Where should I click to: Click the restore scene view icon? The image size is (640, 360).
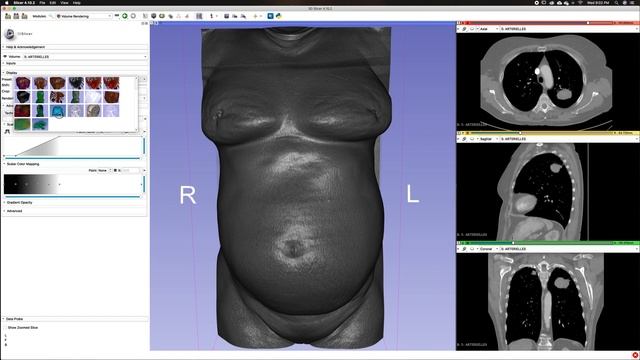pos(243,16)
